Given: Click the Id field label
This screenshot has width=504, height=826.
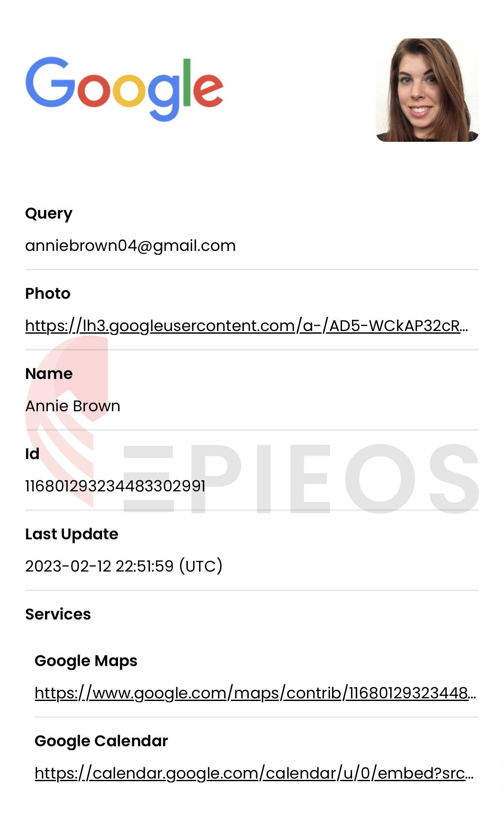Looking at the screenshot, I should tap(32, 454).
